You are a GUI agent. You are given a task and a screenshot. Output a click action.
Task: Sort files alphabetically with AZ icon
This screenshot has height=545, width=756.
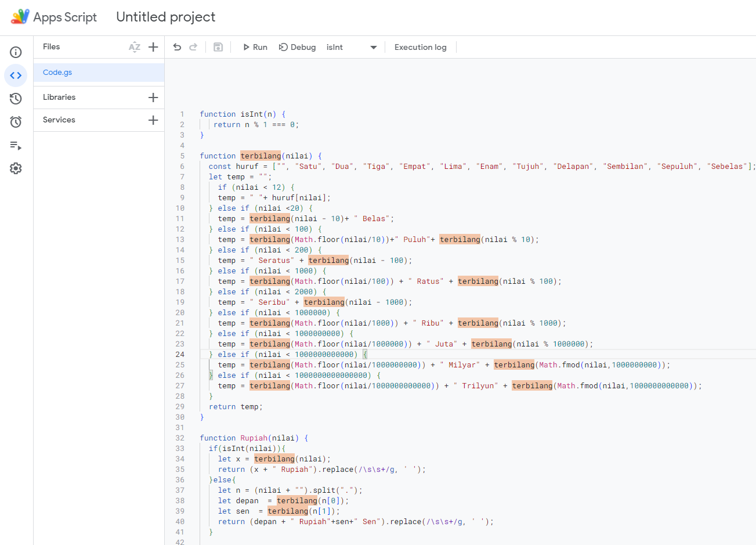135,47
